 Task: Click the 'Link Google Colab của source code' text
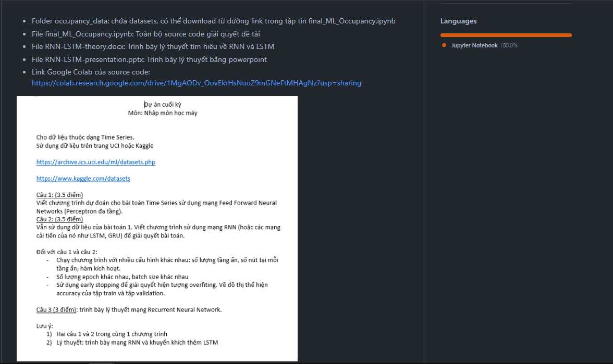(91, 72)
